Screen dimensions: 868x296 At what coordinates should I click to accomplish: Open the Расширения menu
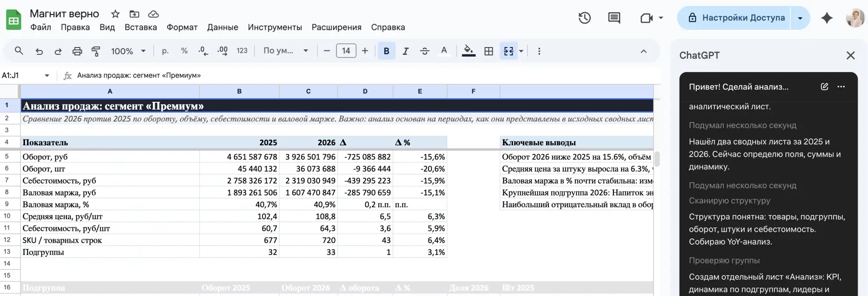tap(336, 27)
